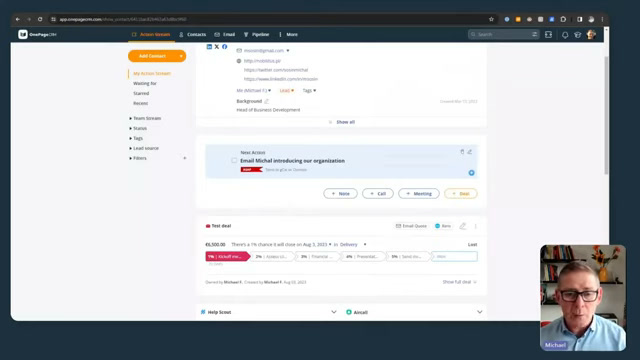Open the Delivery pipeline dropdown
The width and height of the screenshot is (640, 360).
(x=353, y=244)
